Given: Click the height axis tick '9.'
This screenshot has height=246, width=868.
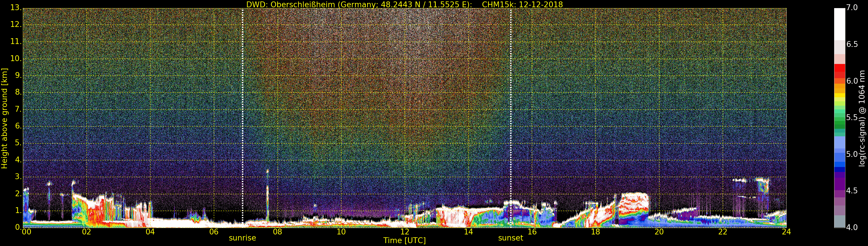Looking at the screenshot, I should (18, 75).
